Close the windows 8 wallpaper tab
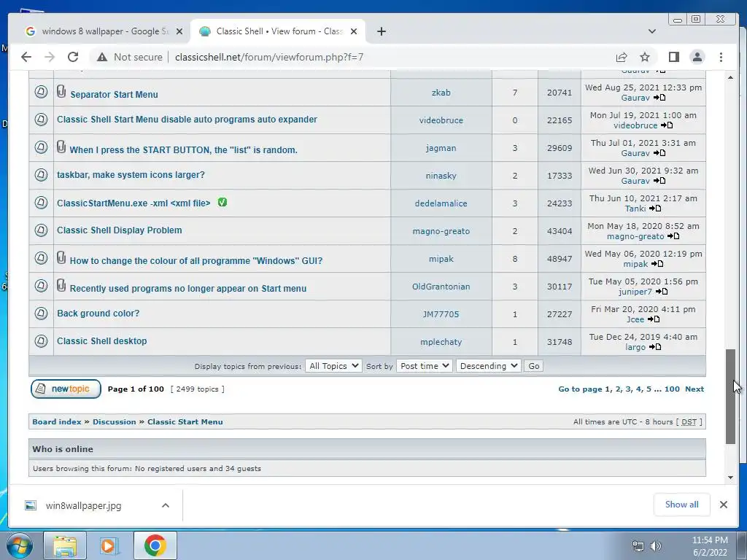The image size is (747, 560). pos(179,31)
